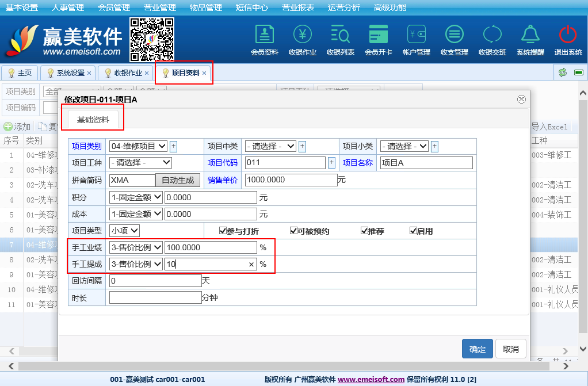
Task: Open the 系统提醒 bell icon
Action: pyautogui.click(x=530, y=35)
